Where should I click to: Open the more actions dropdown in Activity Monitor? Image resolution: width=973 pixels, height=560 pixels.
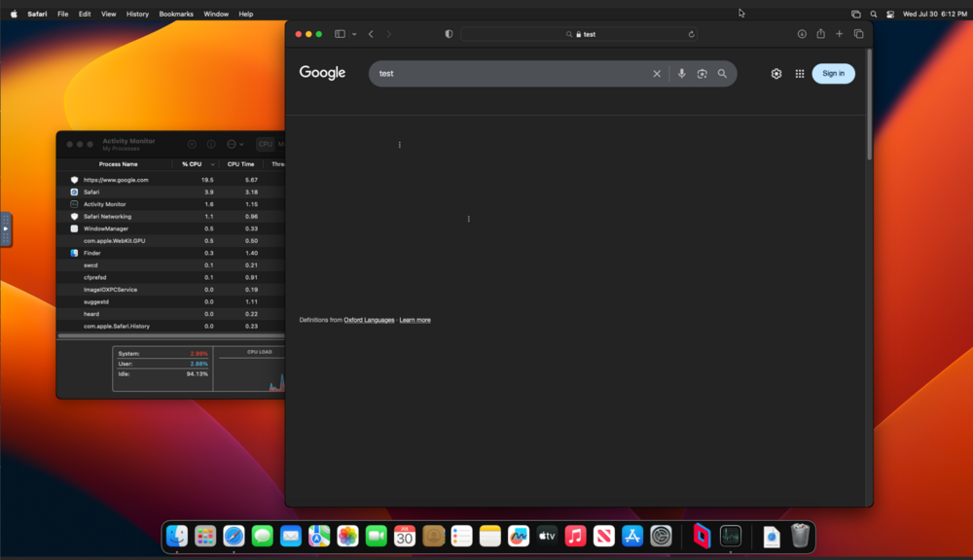(234, 144)
